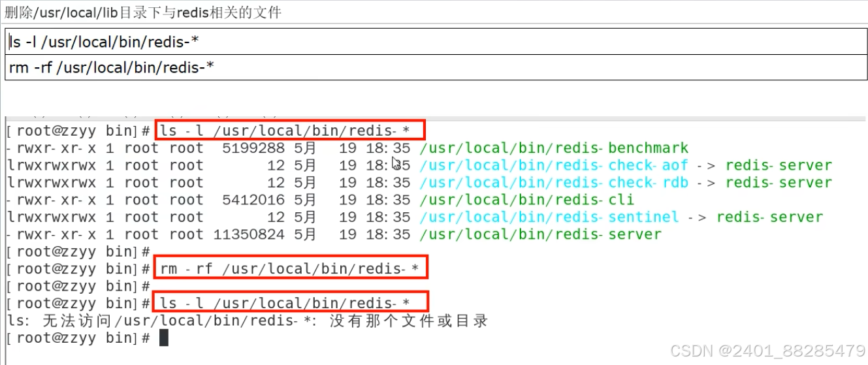Click the redis-check-rdb symlink path
Viewport: 868px width, 365px height.
click(x=554, y=182)
